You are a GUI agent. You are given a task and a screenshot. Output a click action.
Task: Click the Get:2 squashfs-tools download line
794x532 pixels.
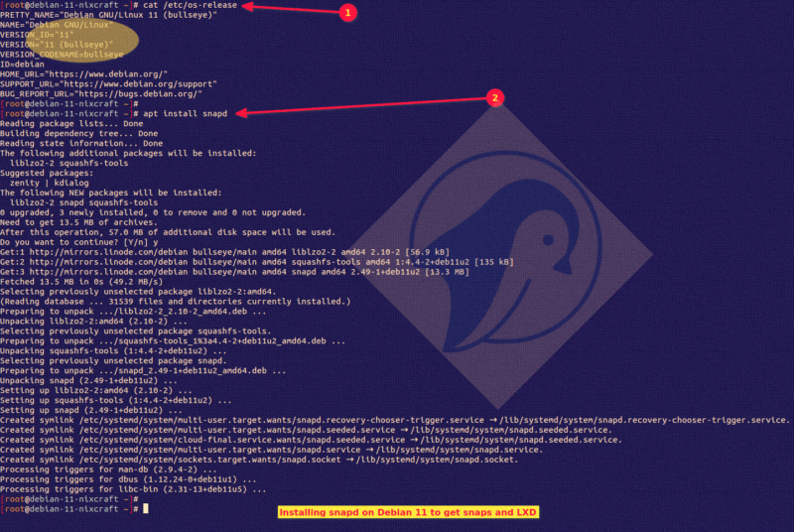coord(257,262)
